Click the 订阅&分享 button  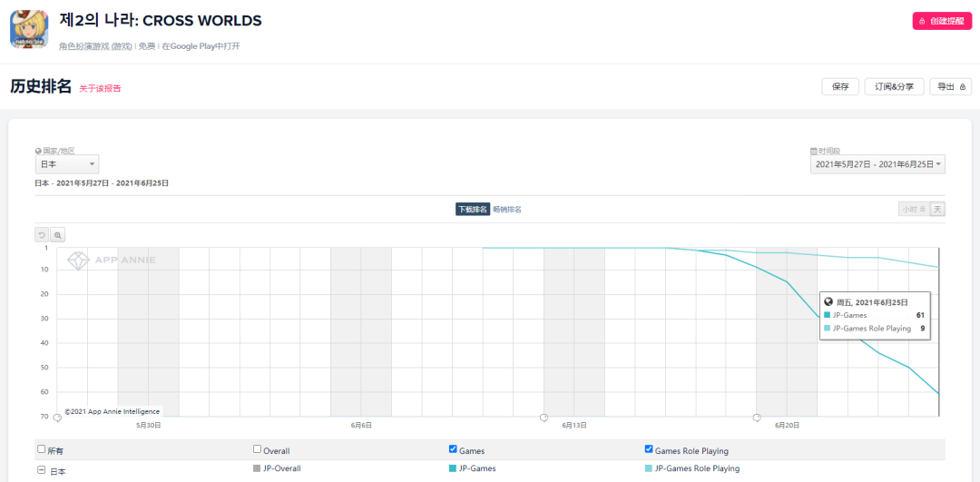[894, 87]
